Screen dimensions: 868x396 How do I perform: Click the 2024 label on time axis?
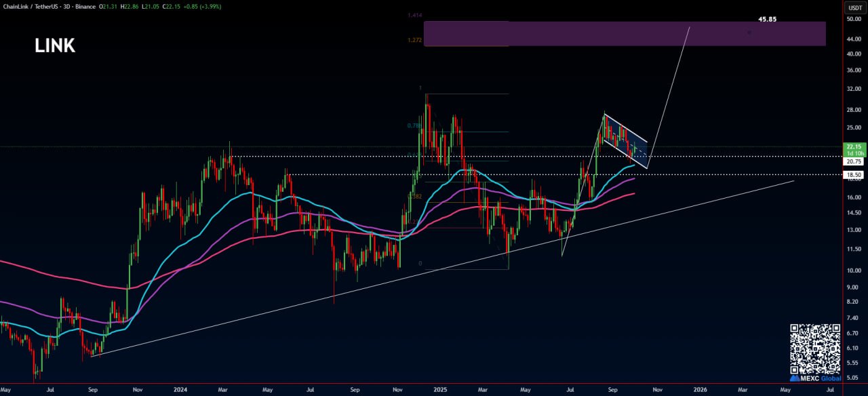point(180,390)
